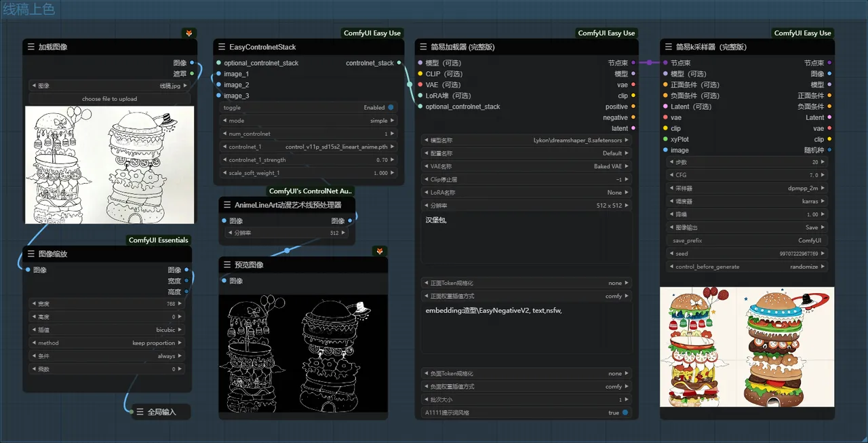Image resolution: width=868 pixels, height=443 pixels.
Task: Click the 加载图像 node menu icon
Action: coord(31,47)
